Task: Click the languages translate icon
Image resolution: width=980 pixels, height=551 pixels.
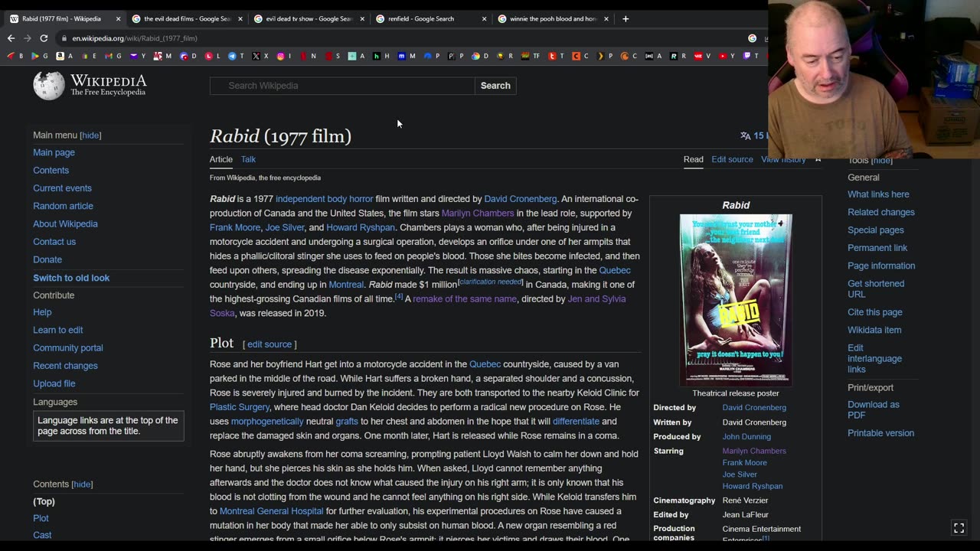Action: [x=745, y=135]
